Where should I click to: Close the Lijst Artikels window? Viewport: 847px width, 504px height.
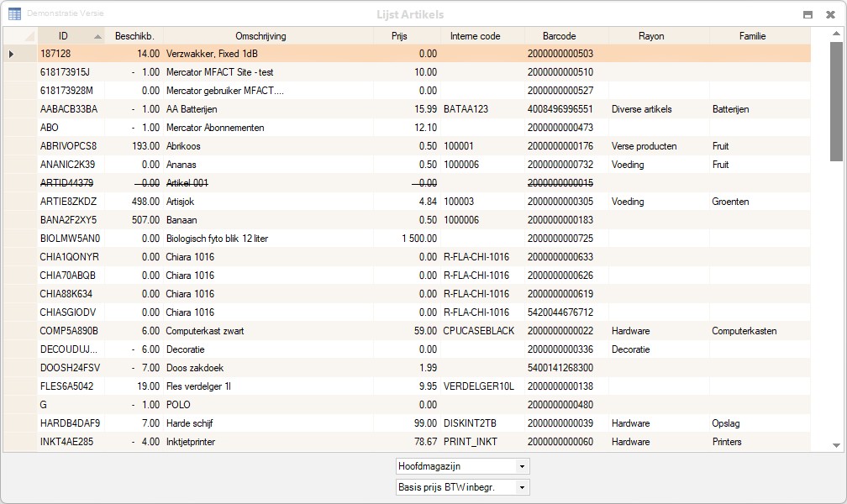[x=830, y=14]
